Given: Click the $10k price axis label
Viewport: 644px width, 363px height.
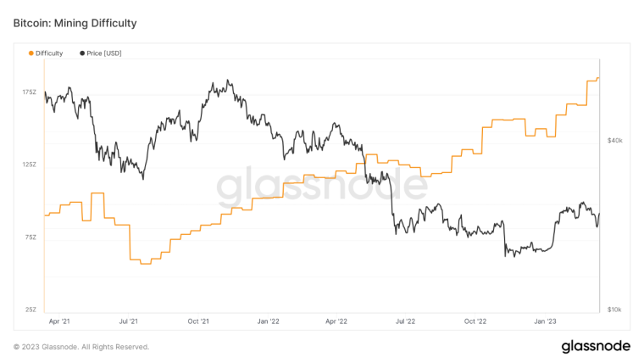Looking at the screenshot, I should (x=615, y=310).
